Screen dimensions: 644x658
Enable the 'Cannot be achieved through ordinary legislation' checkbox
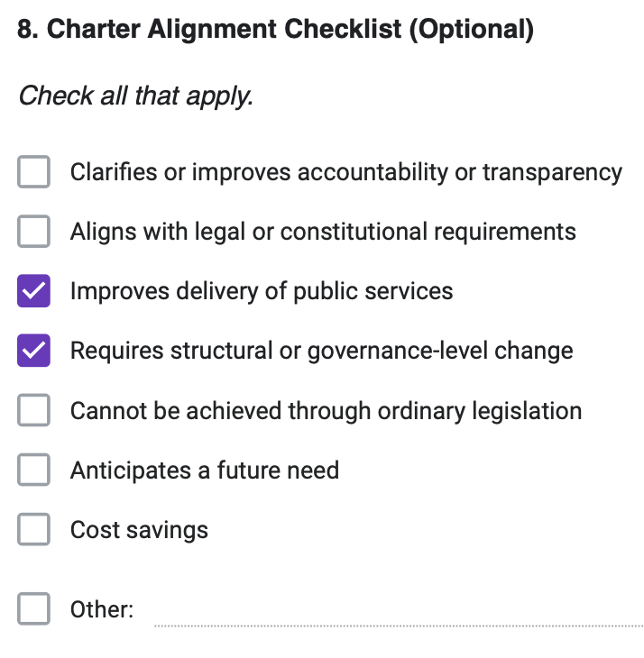34,411
